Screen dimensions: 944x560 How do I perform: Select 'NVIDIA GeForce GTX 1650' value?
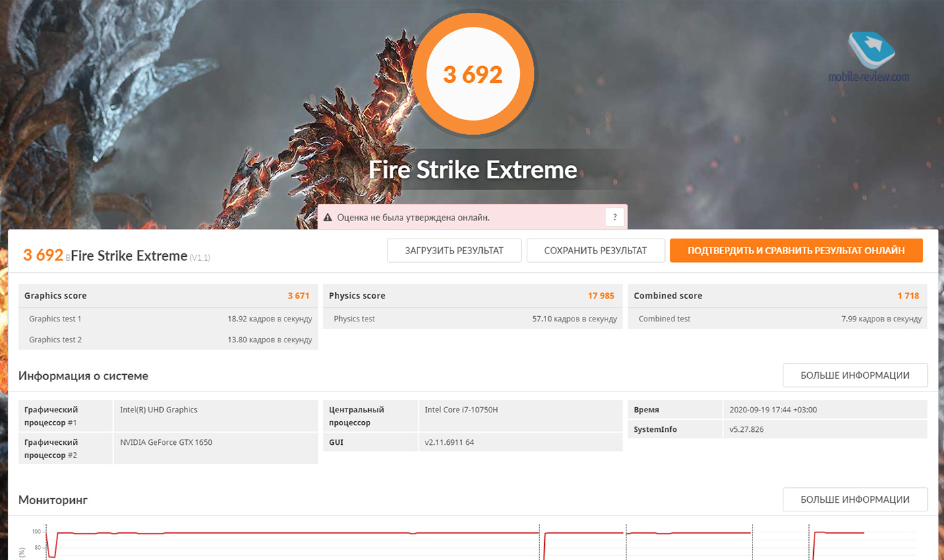click(x=166, y=442)
